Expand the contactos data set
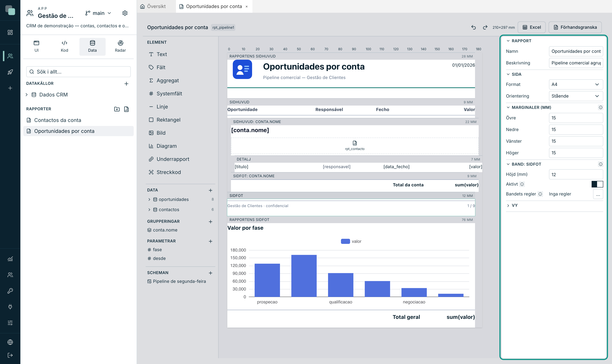612x364 pixels. click(x=149, y=209)
